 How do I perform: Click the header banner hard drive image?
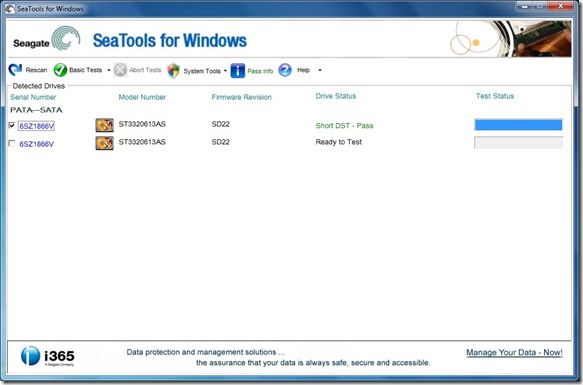[x=510, y=39]
